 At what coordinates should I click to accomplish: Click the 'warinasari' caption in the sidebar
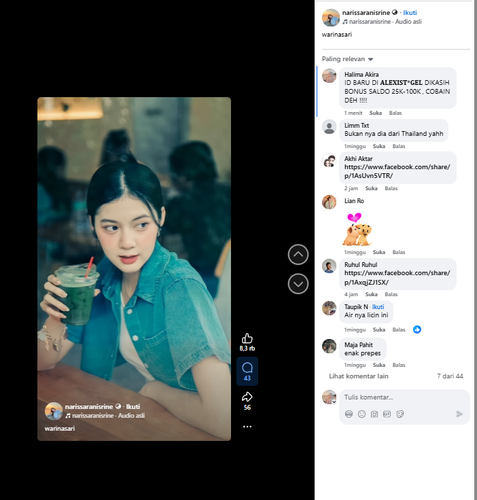coord(337,34)
